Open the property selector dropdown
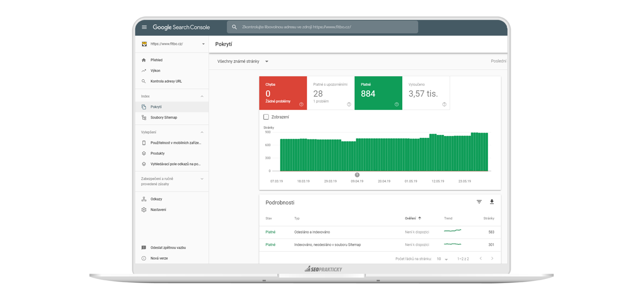The image size is (644, 291). point(203,44)
